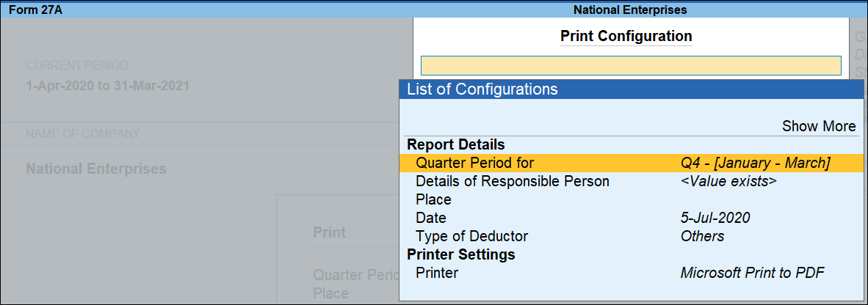This screenshot has height=305, width=868.
Task: Choose the Type of Deductor option
Action: click(471, 236)
